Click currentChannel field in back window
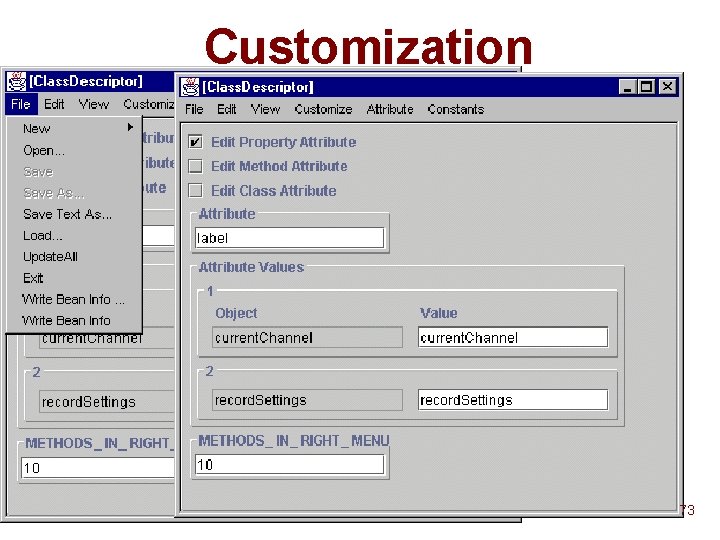720x540 pixels. [x=107, y=340]
